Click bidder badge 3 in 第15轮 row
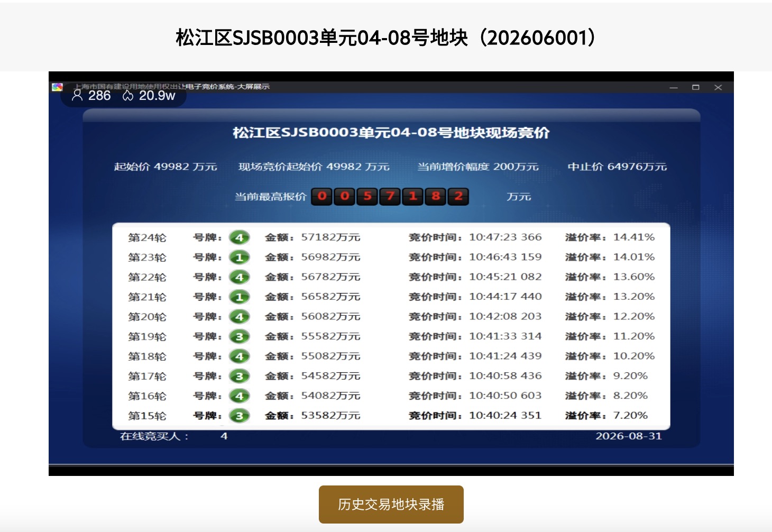The image size is (772, 532). [x=239, y=416]
